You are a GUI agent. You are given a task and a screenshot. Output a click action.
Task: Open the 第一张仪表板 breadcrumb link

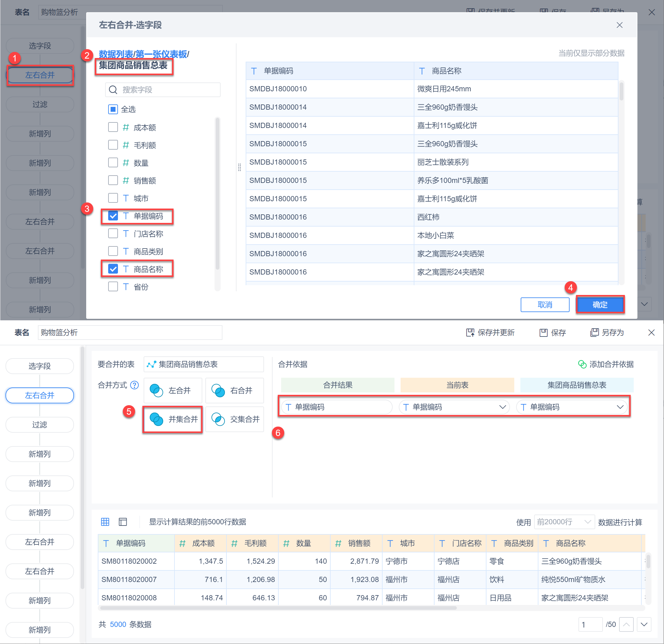(161, 54)
